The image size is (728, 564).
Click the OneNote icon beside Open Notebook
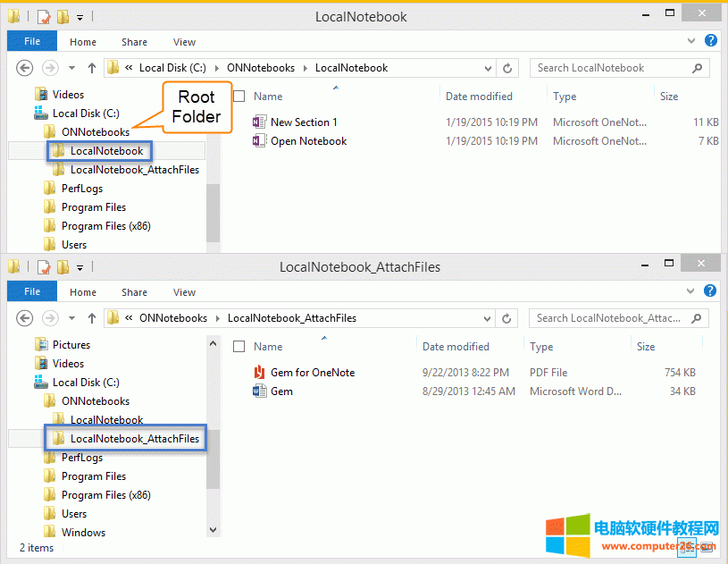pos(260,141)
